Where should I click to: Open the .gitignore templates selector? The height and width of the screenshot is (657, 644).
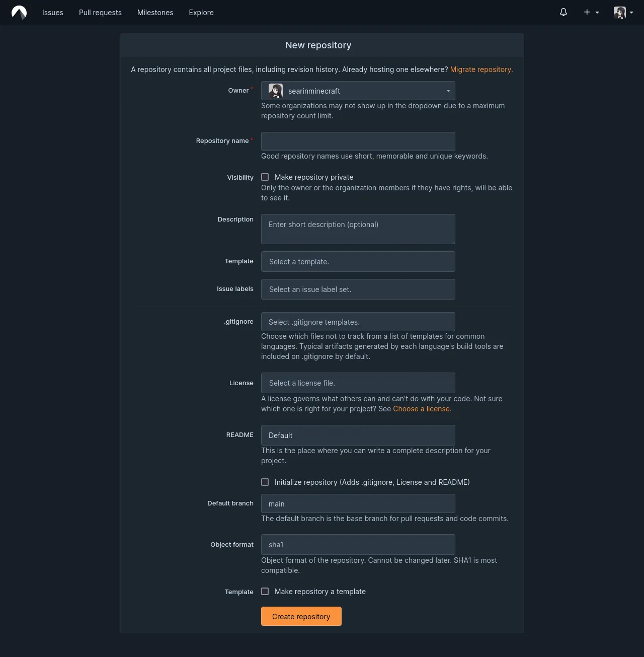coord(358,322)
